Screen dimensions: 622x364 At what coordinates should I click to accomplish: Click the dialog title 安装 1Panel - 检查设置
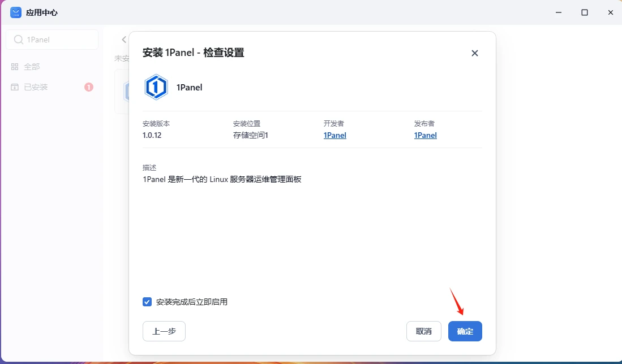(193, 53)
